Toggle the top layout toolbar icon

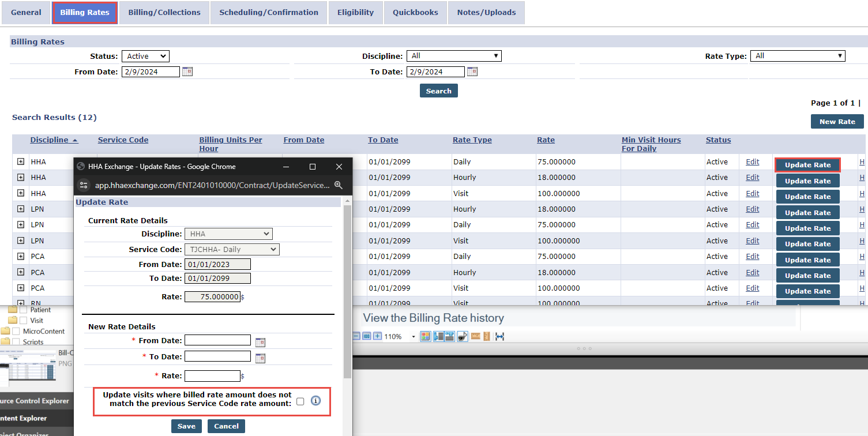coord(449,336)
